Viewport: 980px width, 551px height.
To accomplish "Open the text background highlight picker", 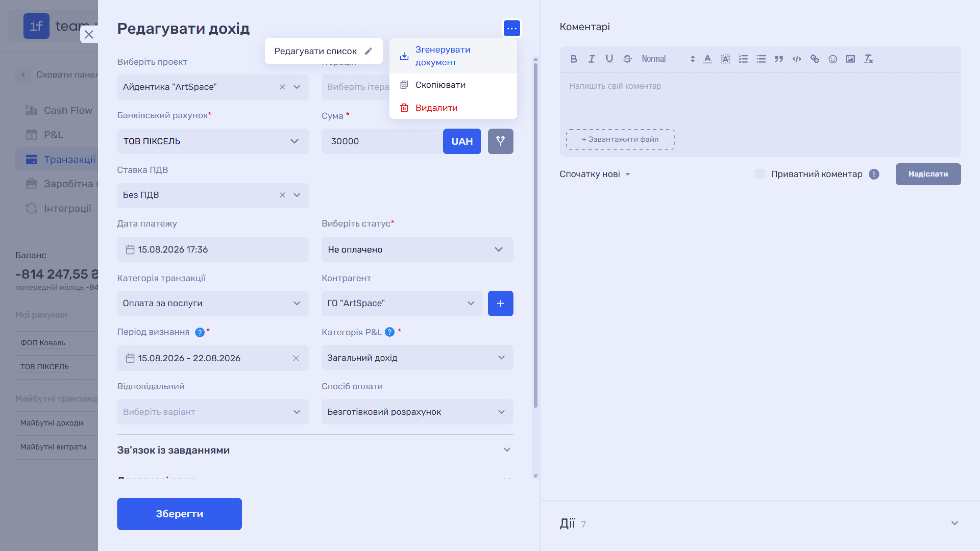I will [x=725, y=59].
